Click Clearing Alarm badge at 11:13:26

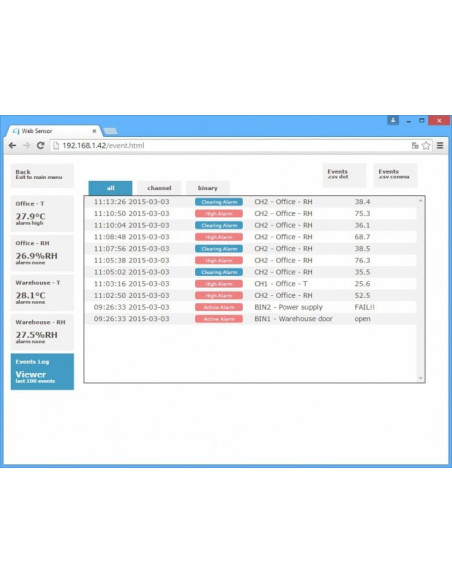pyautogui.click(x=219, y=202)
